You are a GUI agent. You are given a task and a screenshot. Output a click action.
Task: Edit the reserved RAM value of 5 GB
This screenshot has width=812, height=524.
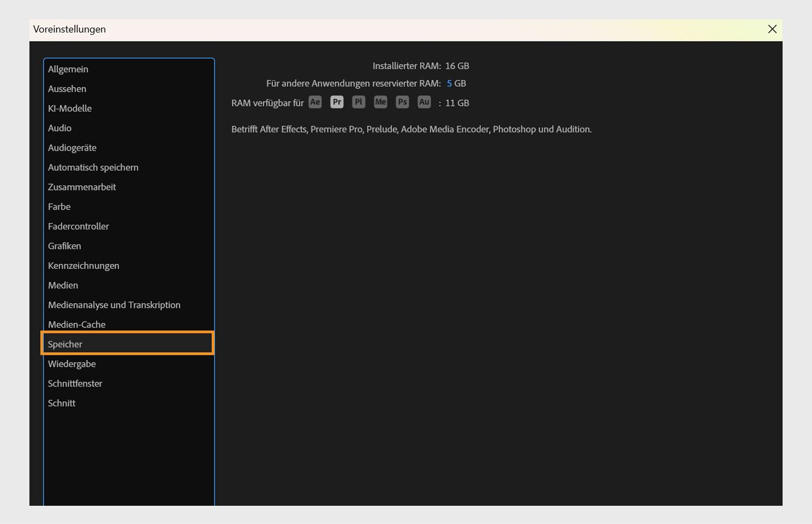click(450, 83)
